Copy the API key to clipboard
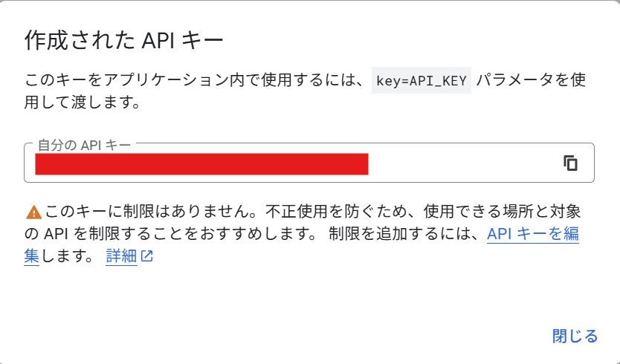Image resolution: width=620 pixels, height=364 pixels. [571, 163]
